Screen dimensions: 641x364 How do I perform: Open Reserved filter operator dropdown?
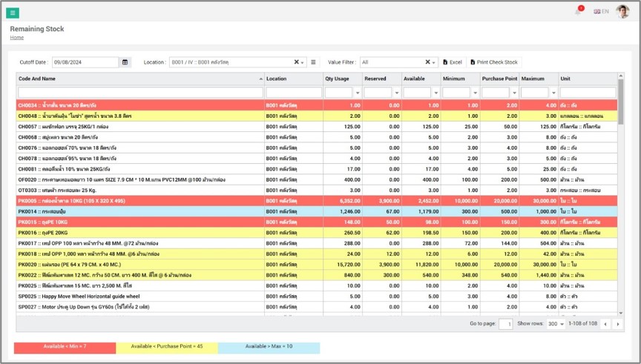pos(396,93)
